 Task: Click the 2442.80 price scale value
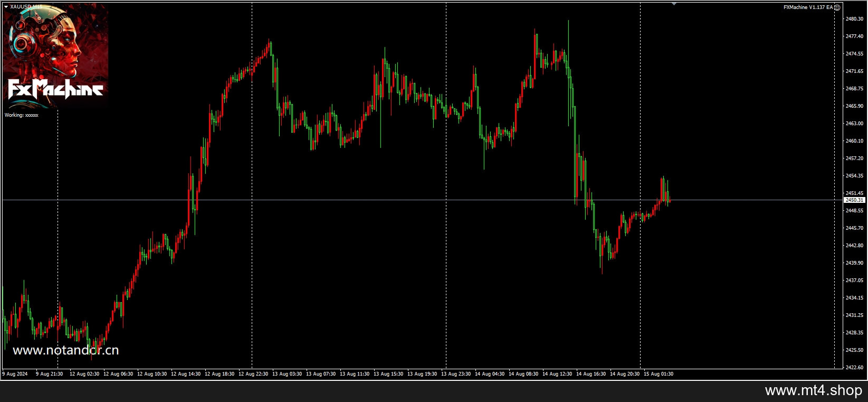tap(854, 246)
